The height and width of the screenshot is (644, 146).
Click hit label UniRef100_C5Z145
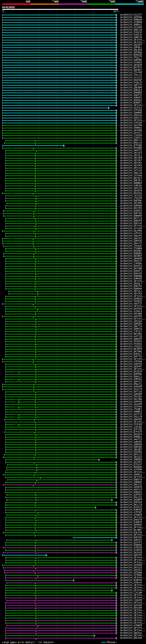tap(131, 198)
